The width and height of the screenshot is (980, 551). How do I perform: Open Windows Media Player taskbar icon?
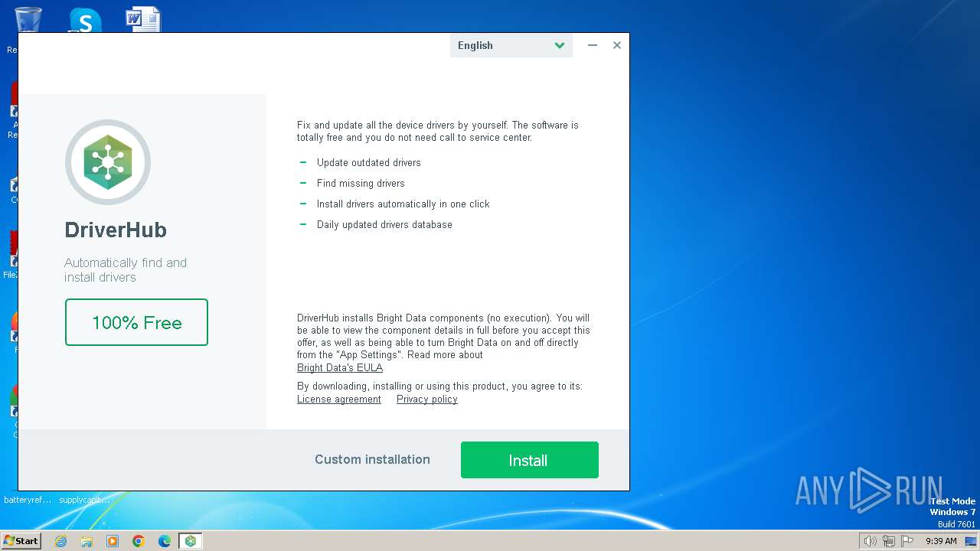click(x=113, y=541)
